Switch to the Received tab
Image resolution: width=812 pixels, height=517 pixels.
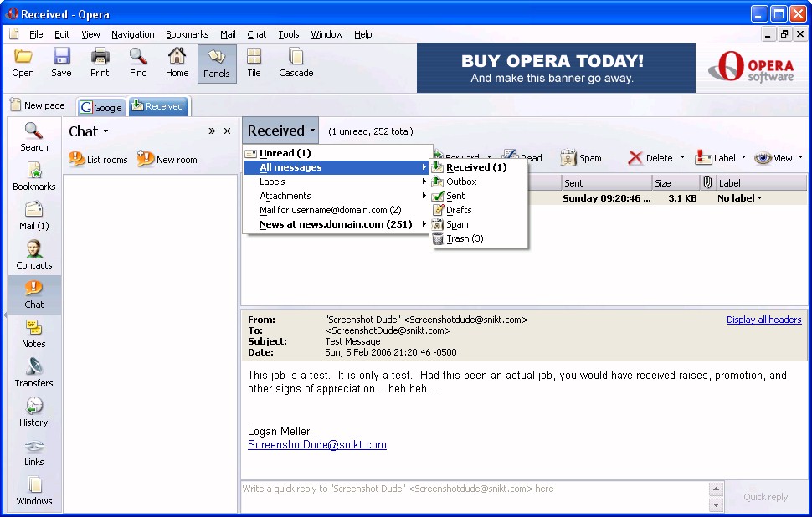click(x=159, y=106)
